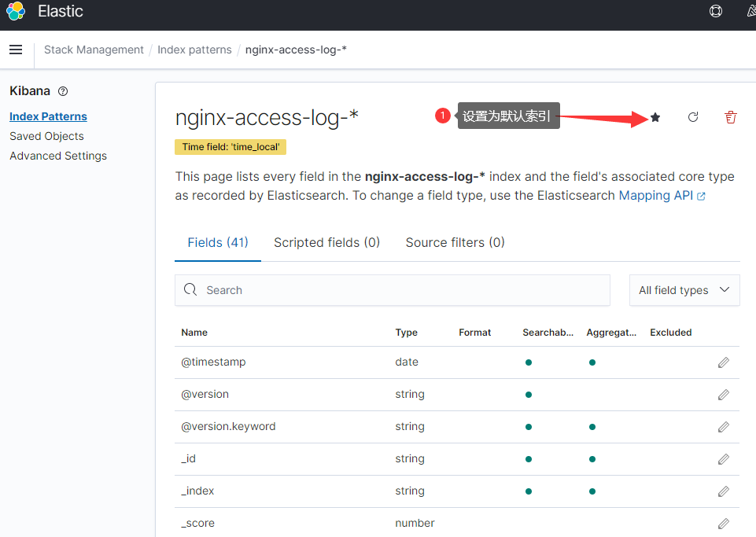Switch to the Source filters tab
Viewport: 756px width, 537px height.
tap(455, 242)
